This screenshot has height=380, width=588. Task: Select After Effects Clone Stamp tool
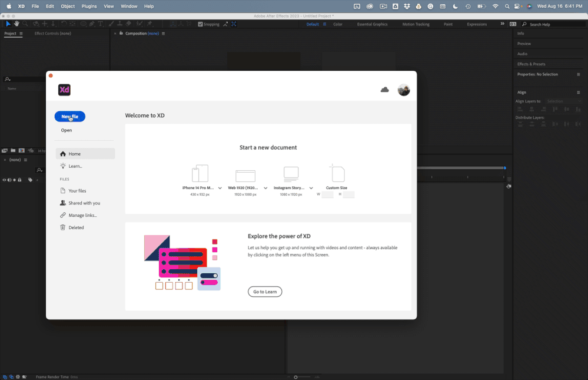coord(119,24)
